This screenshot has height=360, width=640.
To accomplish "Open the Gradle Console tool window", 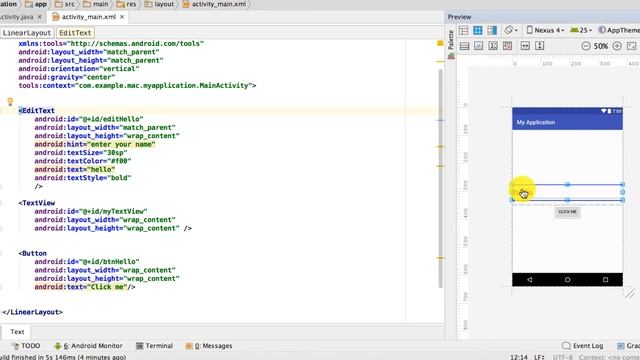I will tap(629, 346).
